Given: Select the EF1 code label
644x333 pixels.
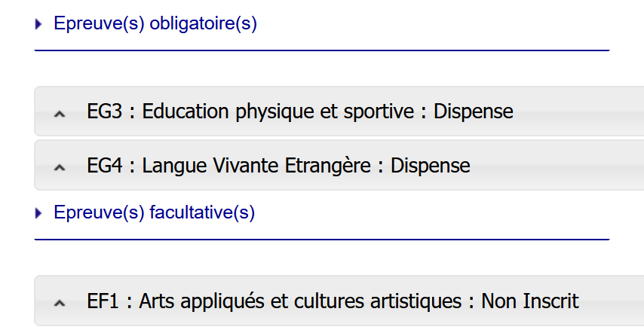Looking at the screenshot, I should click(x=102, y=301).
